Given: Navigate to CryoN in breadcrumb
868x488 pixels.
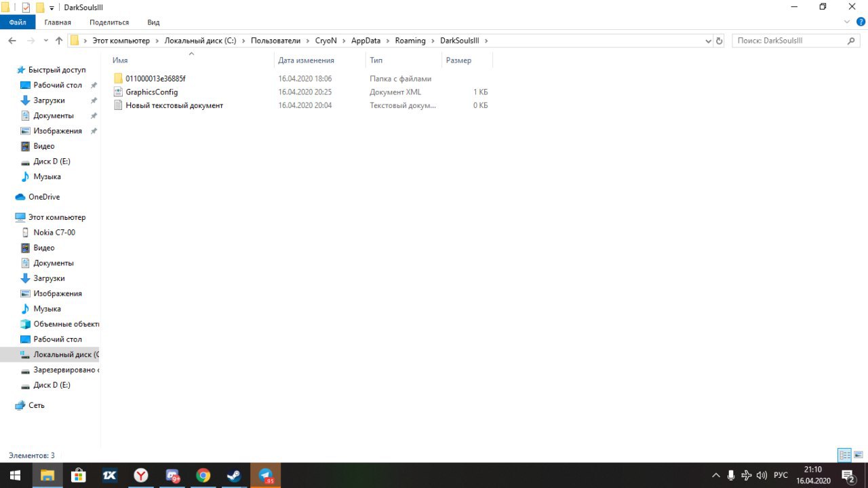Looking at the screenshot, I should coord(325,41).
